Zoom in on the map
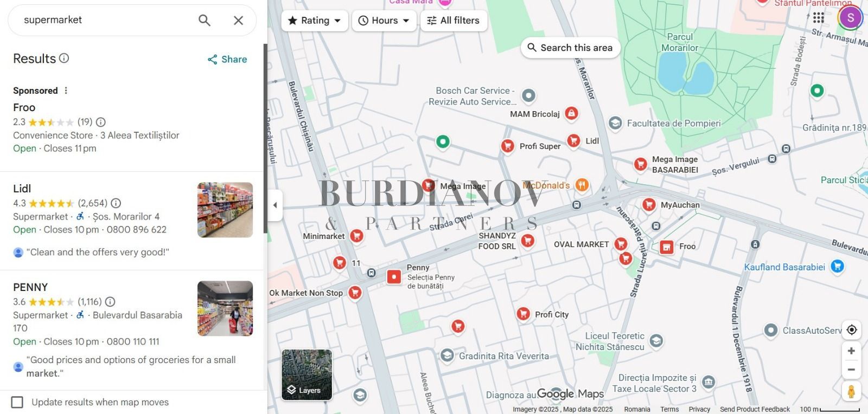 (x=852, y=351)
